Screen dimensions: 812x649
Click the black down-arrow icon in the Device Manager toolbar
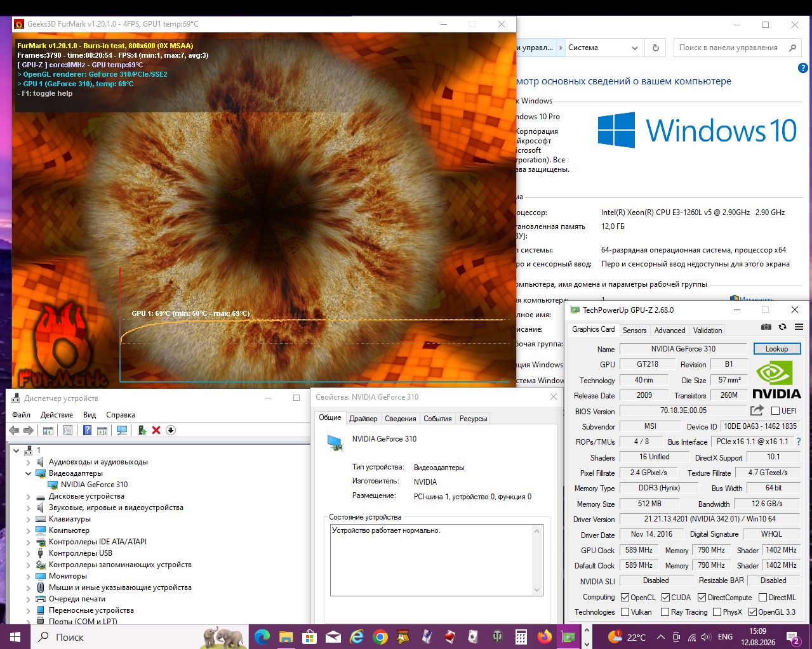[170, 430]
